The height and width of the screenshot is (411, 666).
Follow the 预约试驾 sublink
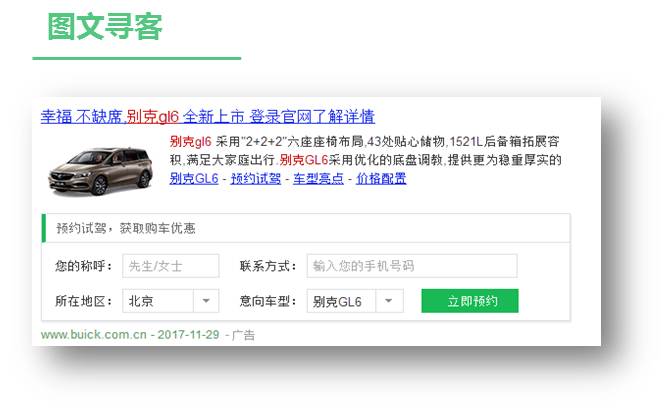[x=256, y=178]
